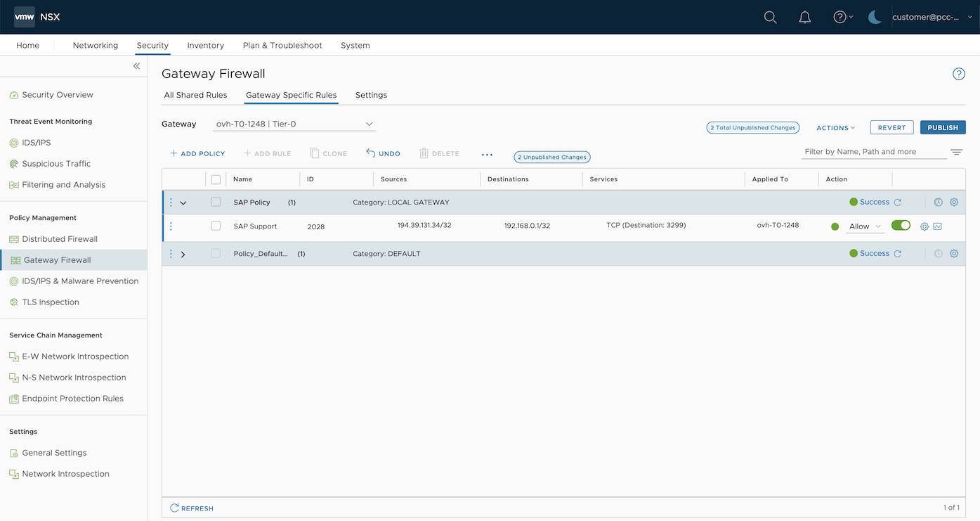This screenshot has height=521, width=980.
Task: Toggle the SAP Support rule enabled switch
Action: click(x=901, y=226)
